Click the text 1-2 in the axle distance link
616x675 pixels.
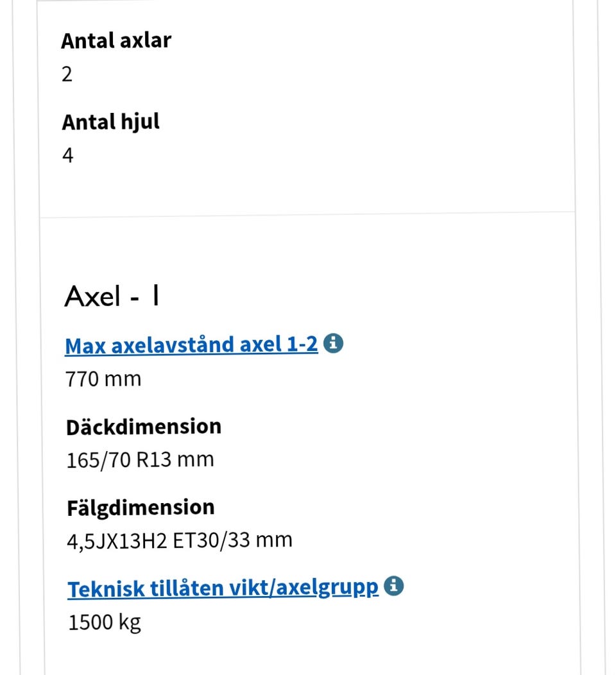point(305,345)
